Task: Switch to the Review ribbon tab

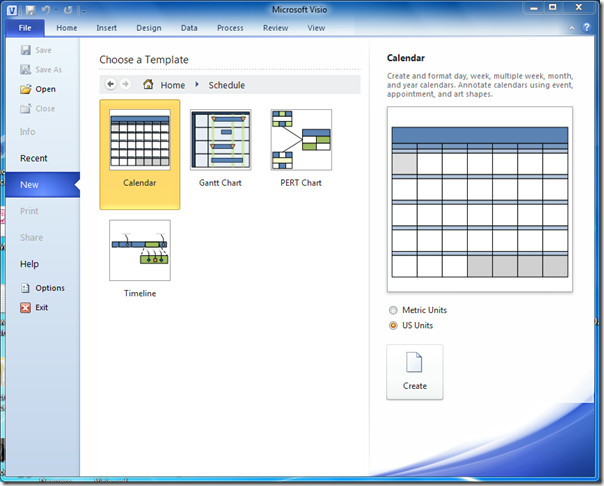Action: (275, 28)
